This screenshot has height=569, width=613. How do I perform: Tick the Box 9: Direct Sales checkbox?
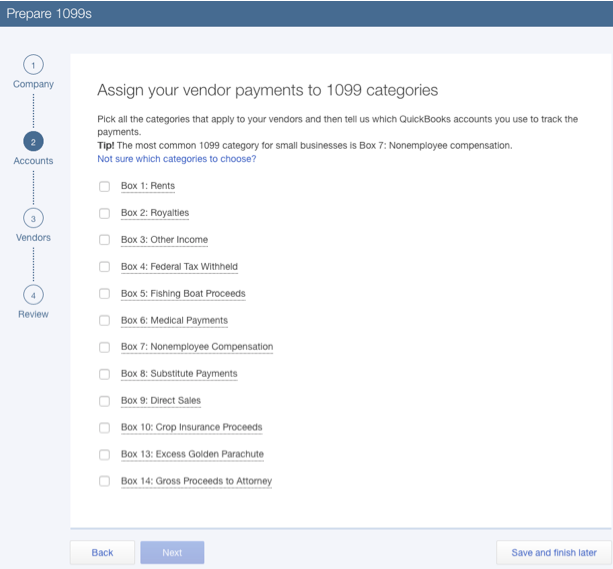pyautogui.click(x=105, y=401)
